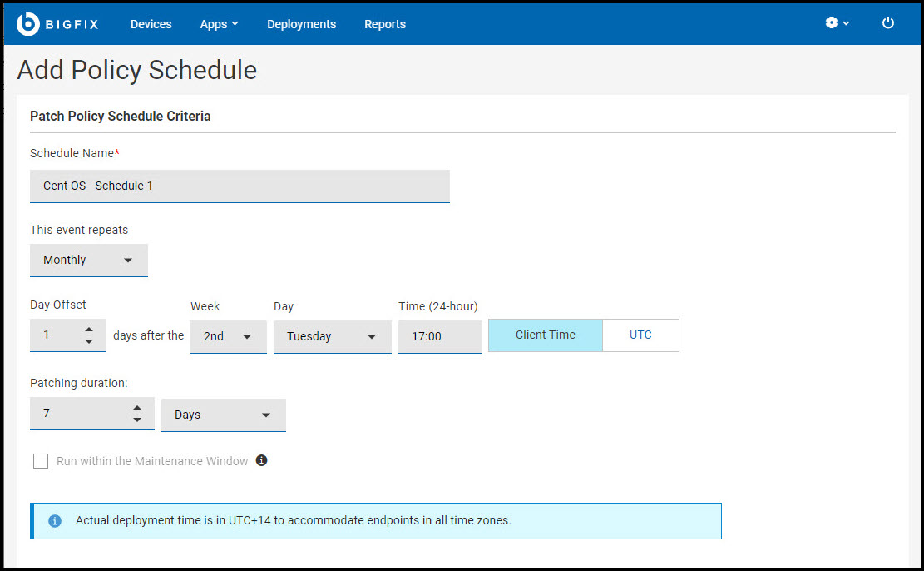The height and width of the screenshot is (571, 924).
Task: Click the power/logout icon
Action: coord(887,23)
